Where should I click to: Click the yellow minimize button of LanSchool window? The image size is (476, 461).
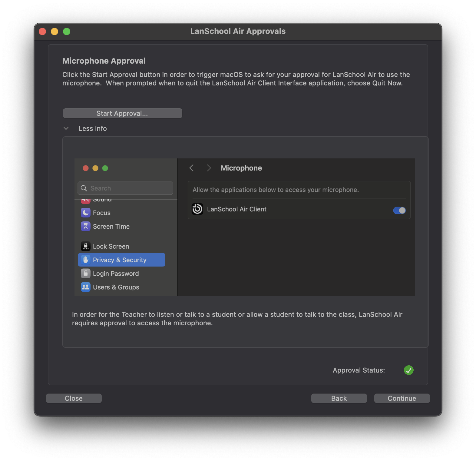(55, 32)
